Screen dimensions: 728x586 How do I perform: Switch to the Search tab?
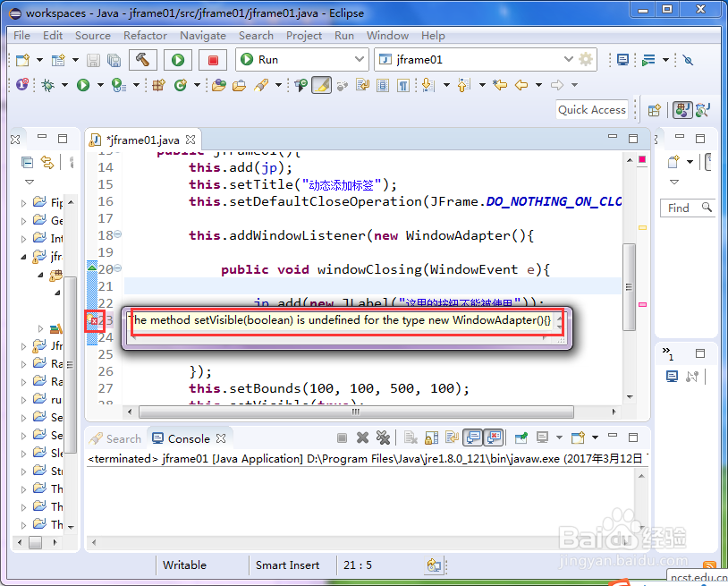coord(115,438)
